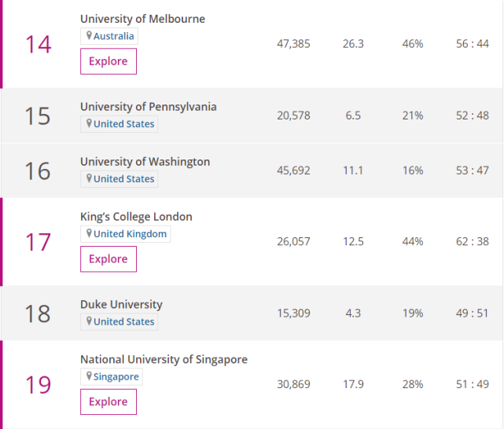This screenshot has width=504, height=429.
Task: Open the University of Pennsylvania link
Action: (x=148, y=107)
